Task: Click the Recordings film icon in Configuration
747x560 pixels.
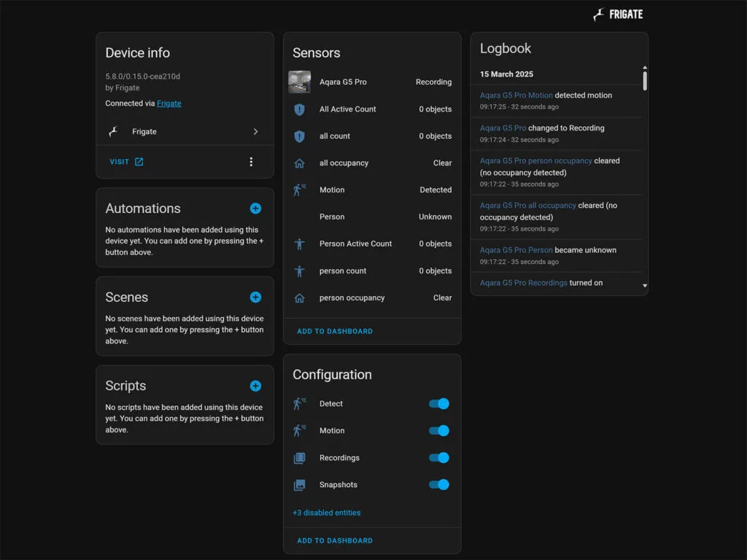Action: [299, 458]
